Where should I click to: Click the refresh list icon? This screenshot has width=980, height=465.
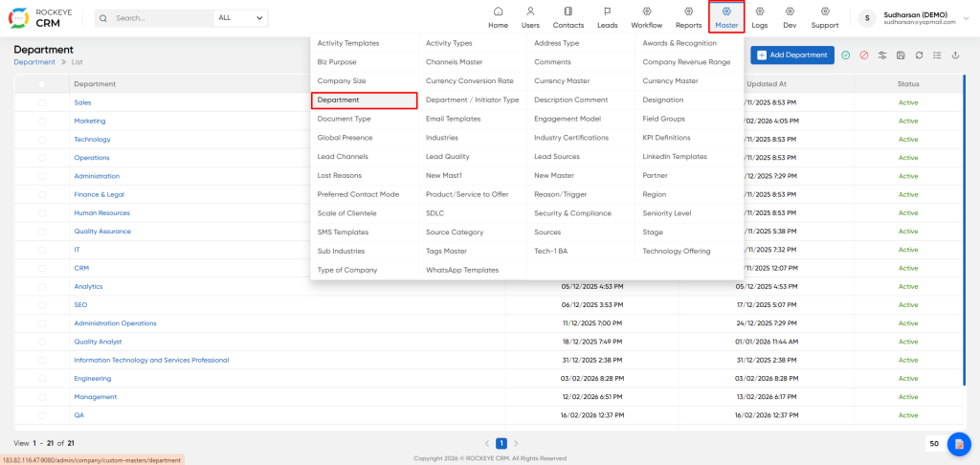919,55
